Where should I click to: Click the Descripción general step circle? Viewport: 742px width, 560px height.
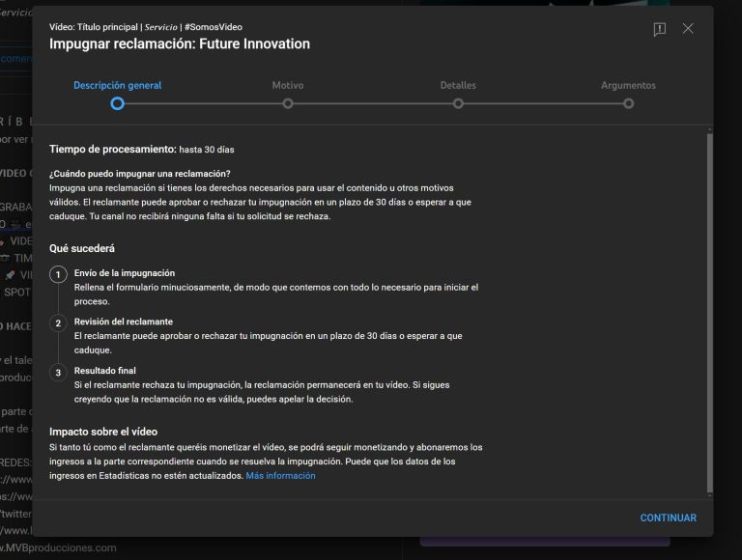[117, 103]
